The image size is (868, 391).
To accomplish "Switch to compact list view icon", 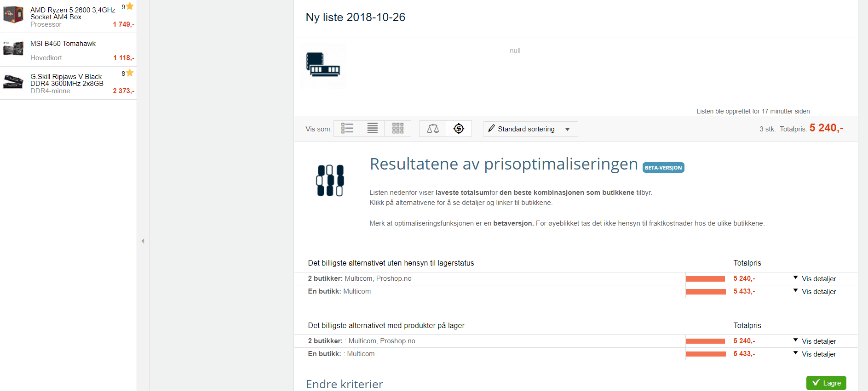I will tap(373, 129).
